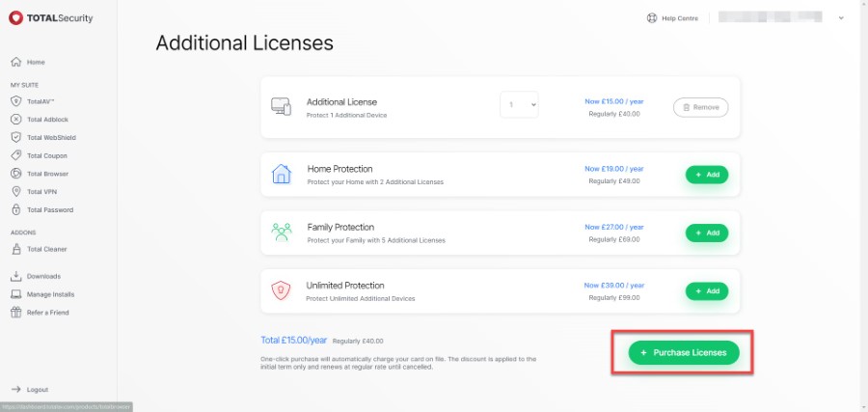Open Total Adblock from sidebar
Image resolution: width=868 pixels, height=412 pixels.
click(48, 119)
